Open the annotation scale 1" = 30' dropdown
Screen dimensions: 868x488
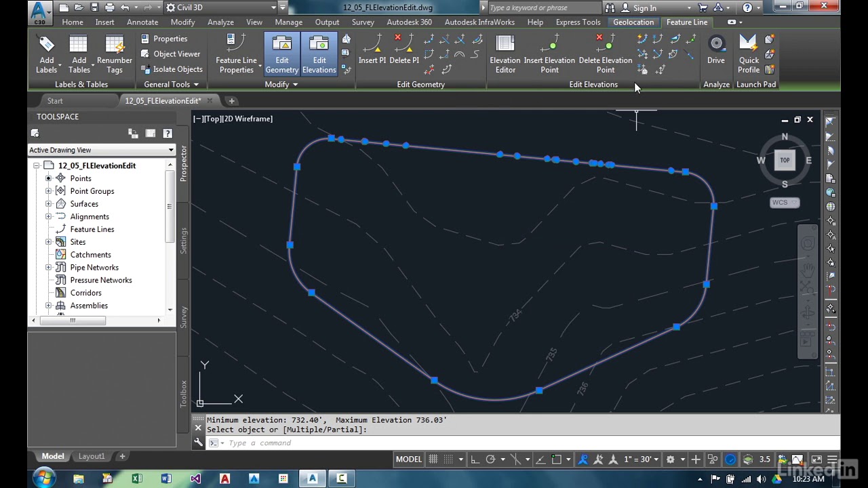(x=641, y=460)
